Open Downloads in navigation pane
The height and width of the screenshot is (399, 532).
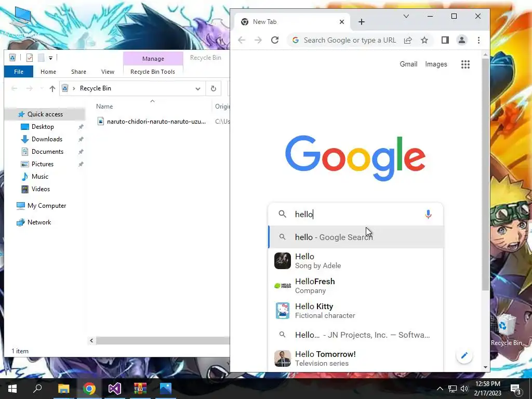tap(47, 139)
